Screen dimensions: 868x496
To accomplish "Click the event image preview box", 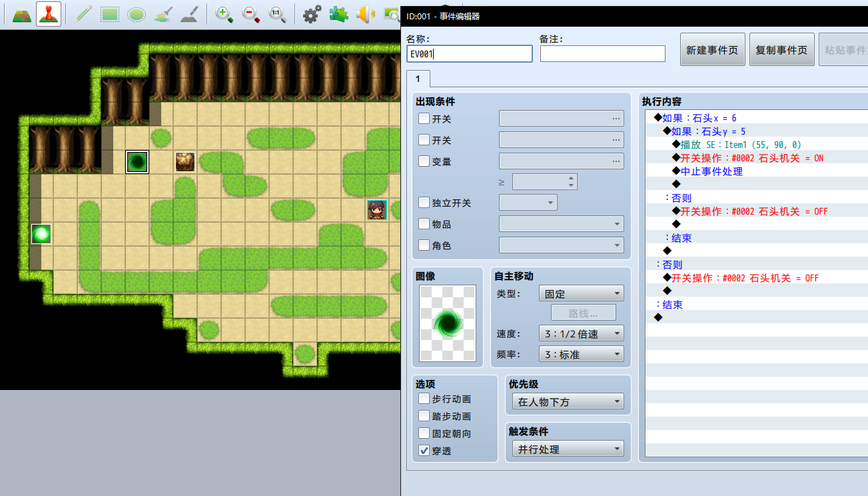I will [448, 323].
